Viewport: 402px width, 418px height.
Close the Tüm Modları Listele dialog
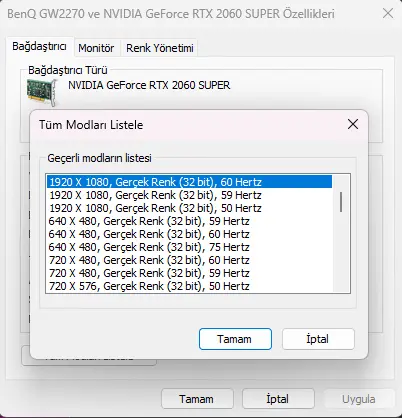[x=353, y=124]
